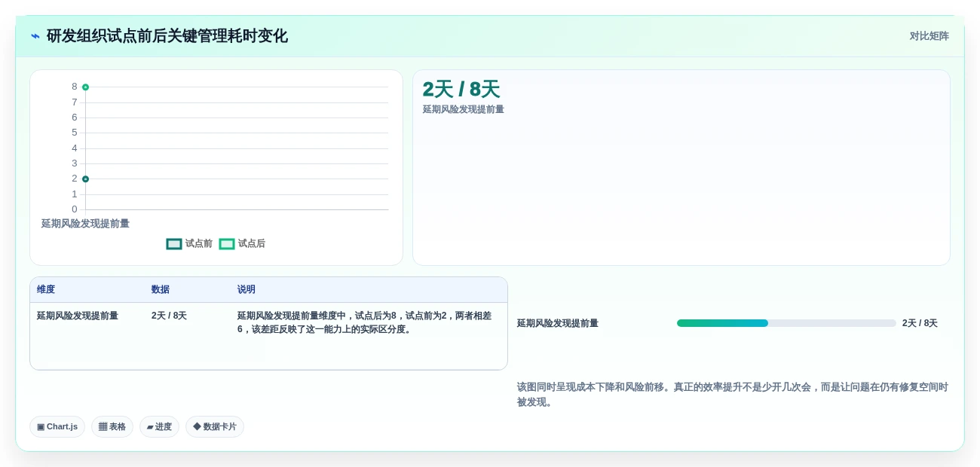The height and width of the screenshot is (467, 980).
Task: Toggle the 试点后 legend item
Action: [242, 244]
